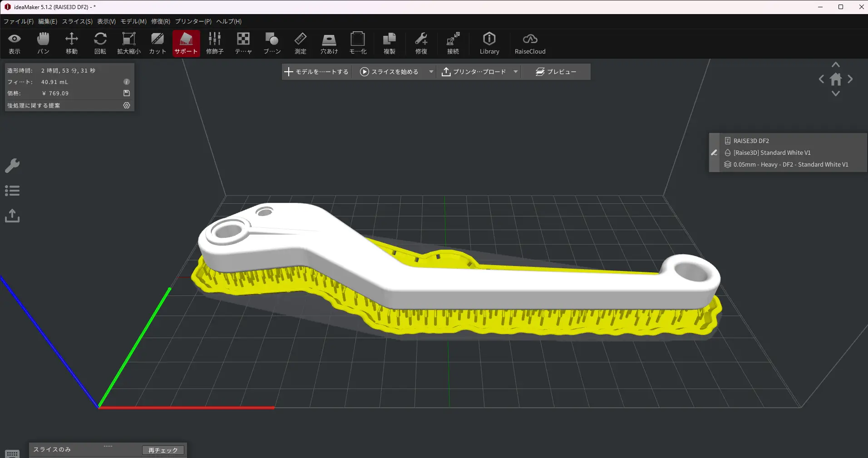Open the 穴あけ (hollow) tool
The height and width of the screenshot is (458, 868).
[329, 44]
